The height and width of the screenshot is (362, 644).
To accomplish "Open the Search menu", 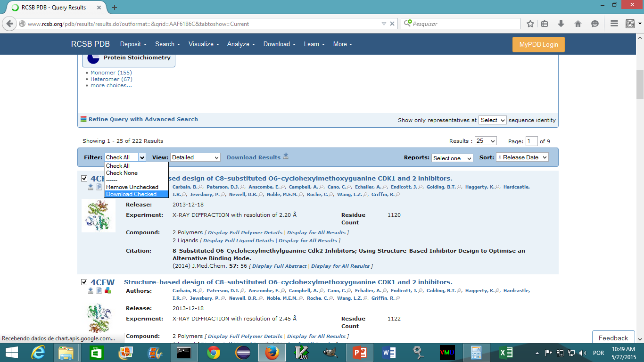I will pos(167,44).
